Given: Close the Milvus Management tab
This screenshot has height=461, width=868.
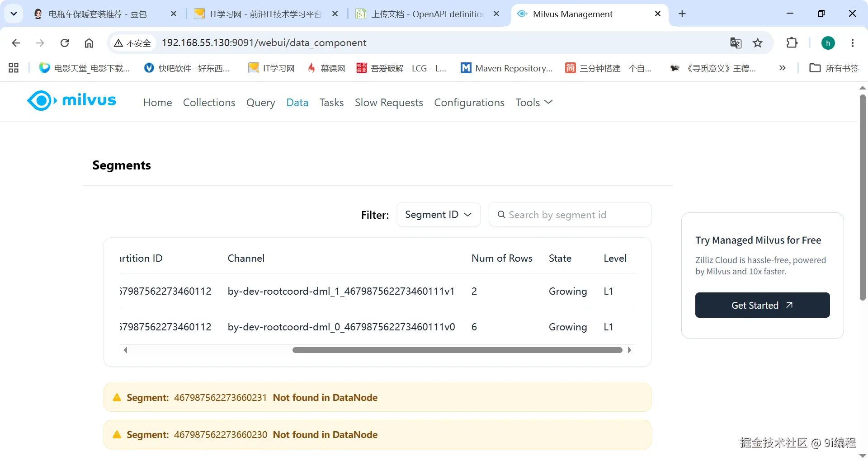Looking at the screenshot, I should (x=658, y=14).
